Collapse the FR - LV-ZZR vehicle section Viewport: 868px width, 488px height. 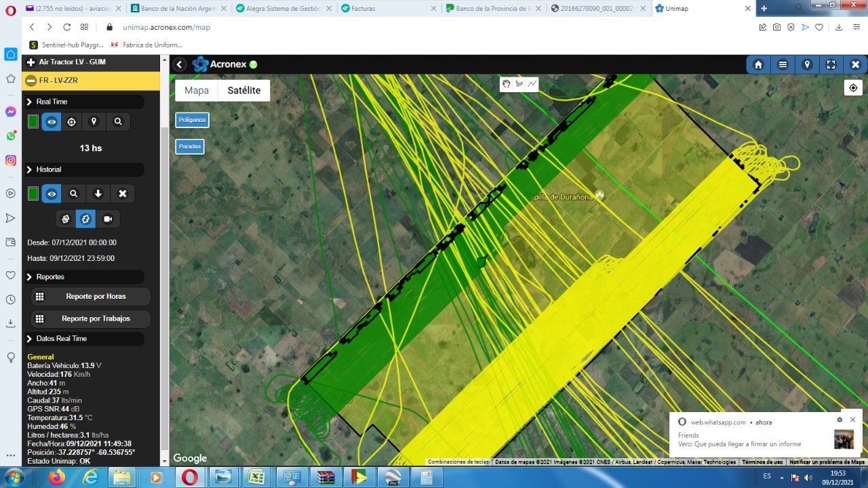31,81
